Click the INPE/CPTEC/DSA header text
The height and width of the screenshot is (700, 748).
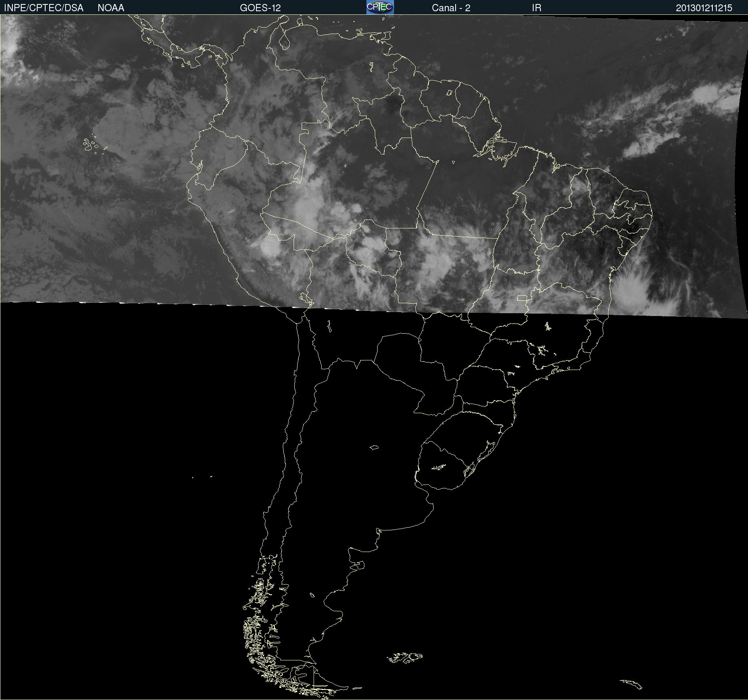pyautogui.click(x=44, y=8)
